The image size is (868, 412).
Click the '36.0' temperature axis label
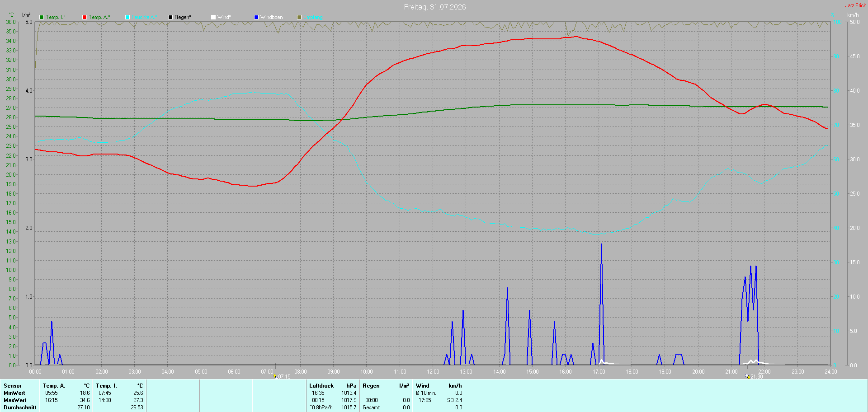[x=11, y=22]
